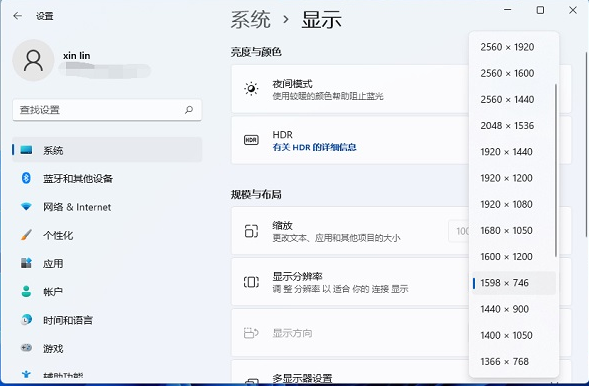Screen dimensions: 589x386
Task: Open the 夜间模式 settings row
Action: click(x=349, y=89)
